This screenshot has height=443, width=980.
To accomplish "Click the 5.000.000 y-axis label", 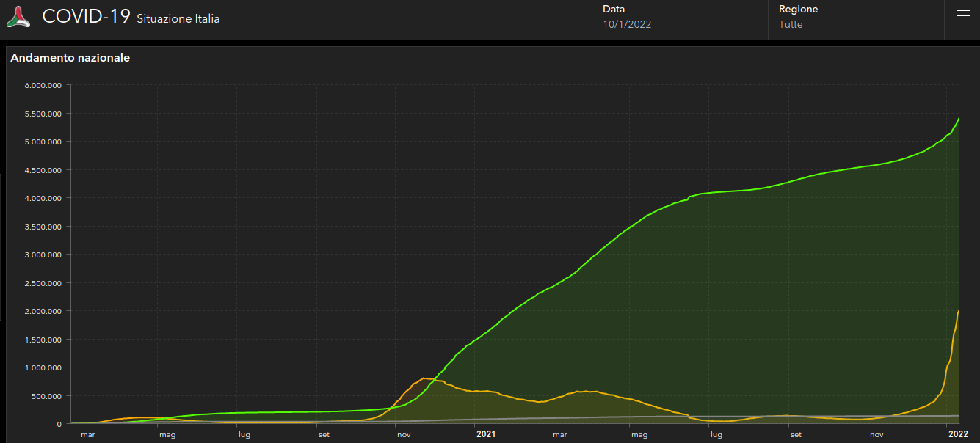I will coord(43,142).
